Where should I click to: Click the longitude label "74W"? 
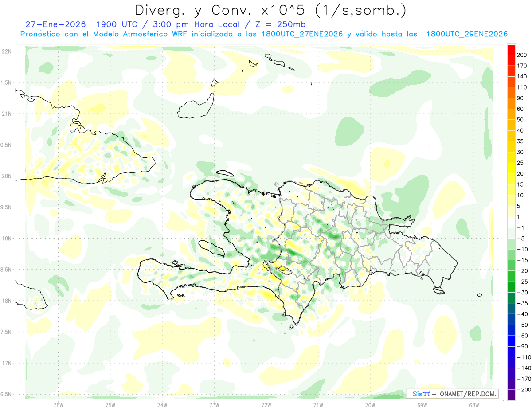pyautogui.click(x=162, y=405)
